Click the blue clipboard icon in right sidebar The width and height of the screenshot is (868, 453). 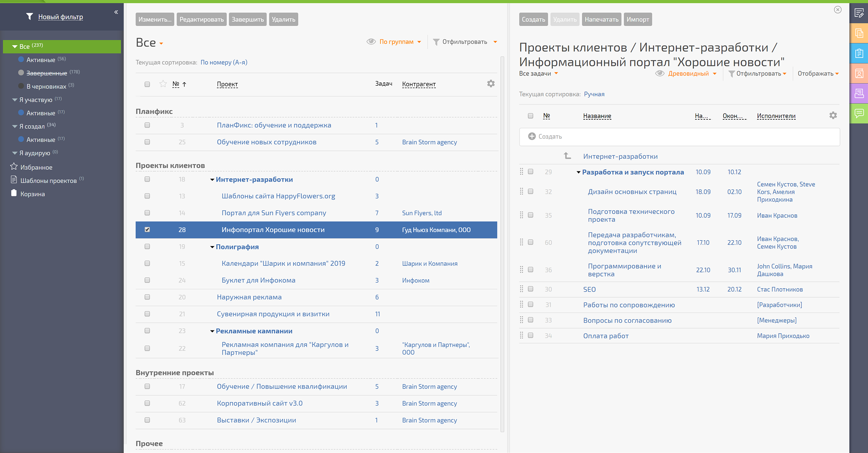click(x=859, y=54)
